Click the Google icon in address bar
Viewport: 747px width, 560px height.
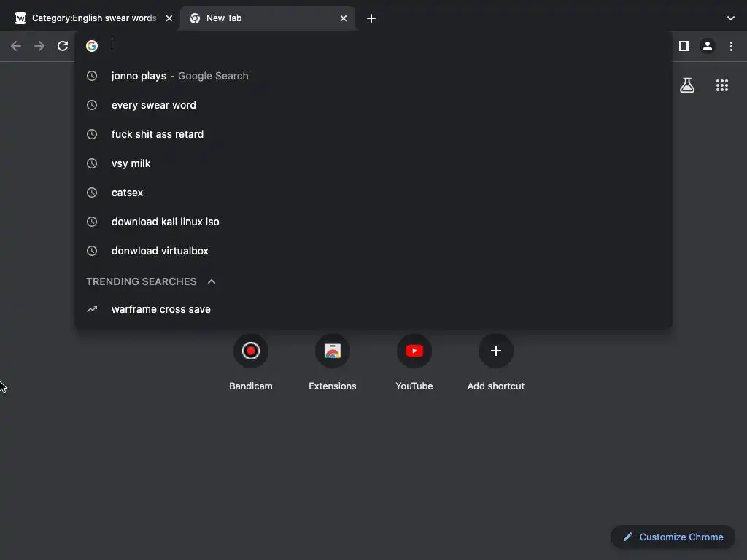(x=92, y=46)
